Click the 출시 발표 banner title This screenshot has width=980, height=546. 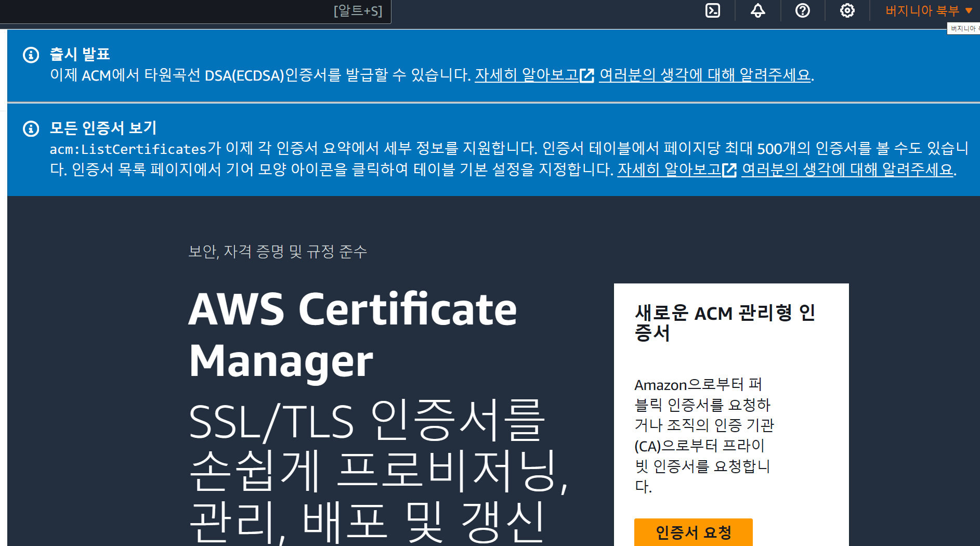80,54
